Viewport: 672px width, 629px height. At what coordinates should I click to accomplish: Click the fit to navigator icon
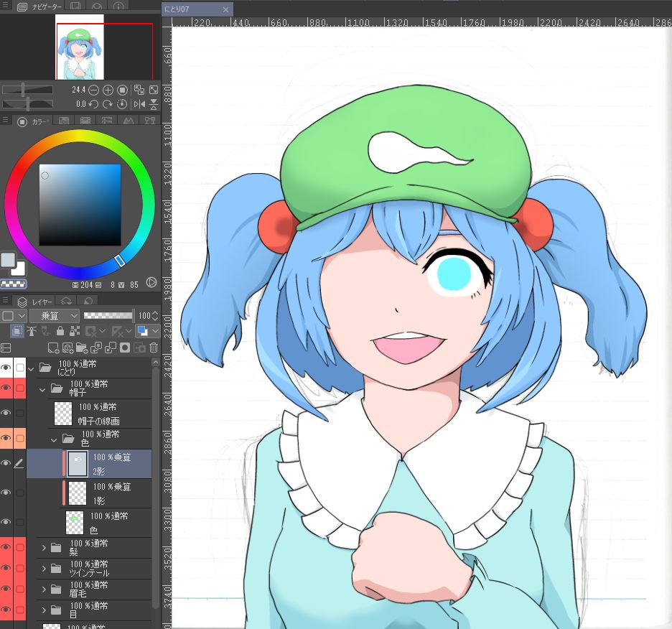click(139, 90)
